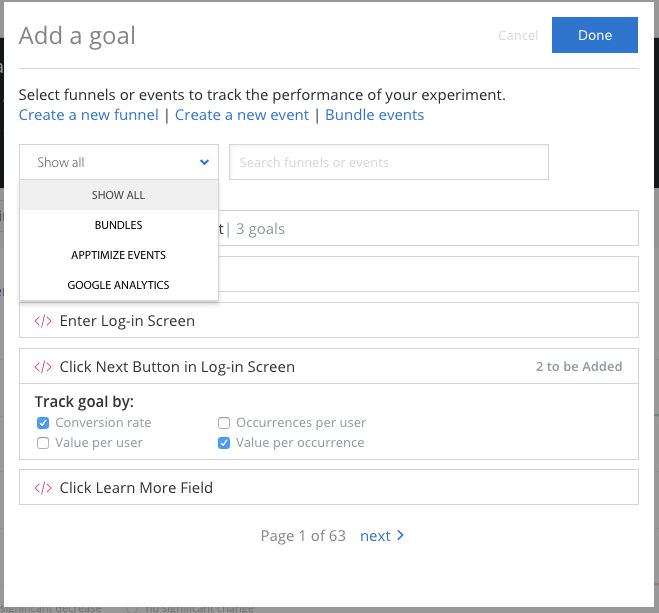Image resolution: width=659 pixels, height=613 pixels.
Task: Click code icon beside Enter Log-in Screen
Action: pos(43,321)
